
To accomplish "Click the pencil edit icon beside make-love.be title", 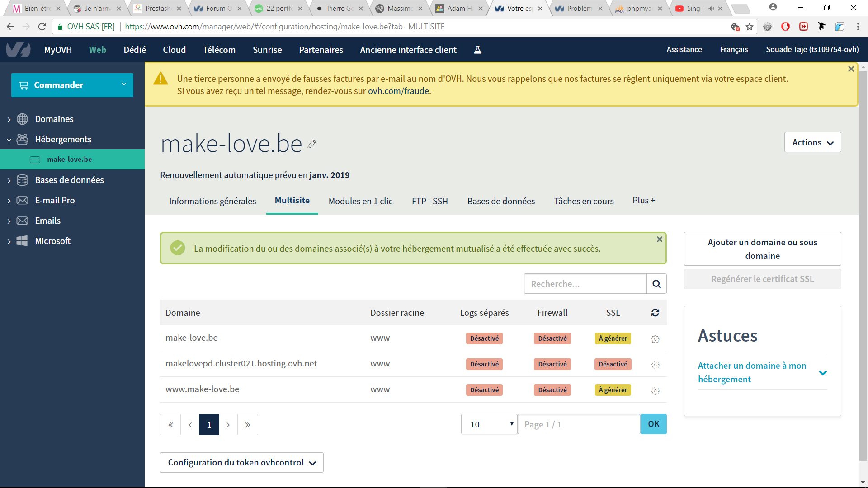I will click(x=311, y=144).
